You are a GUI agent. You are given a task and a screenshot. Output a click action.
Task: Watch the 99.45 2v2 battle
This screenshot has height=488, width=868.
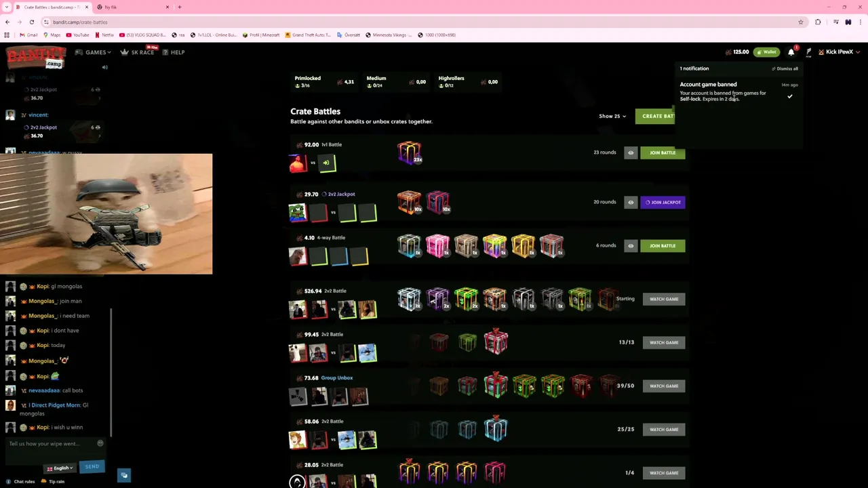click(664, 342)
